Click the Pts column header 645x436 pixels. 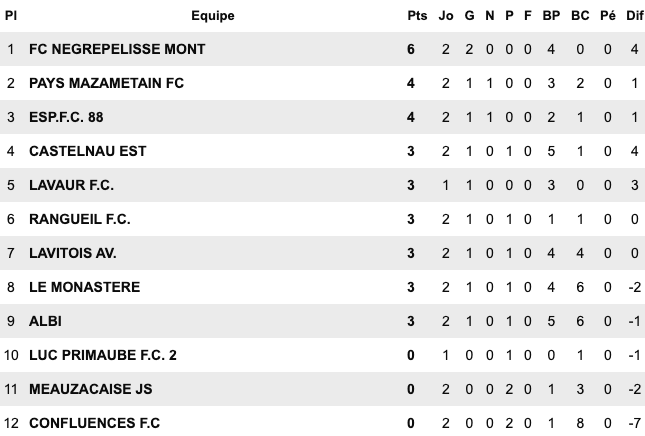pos(417,15)
